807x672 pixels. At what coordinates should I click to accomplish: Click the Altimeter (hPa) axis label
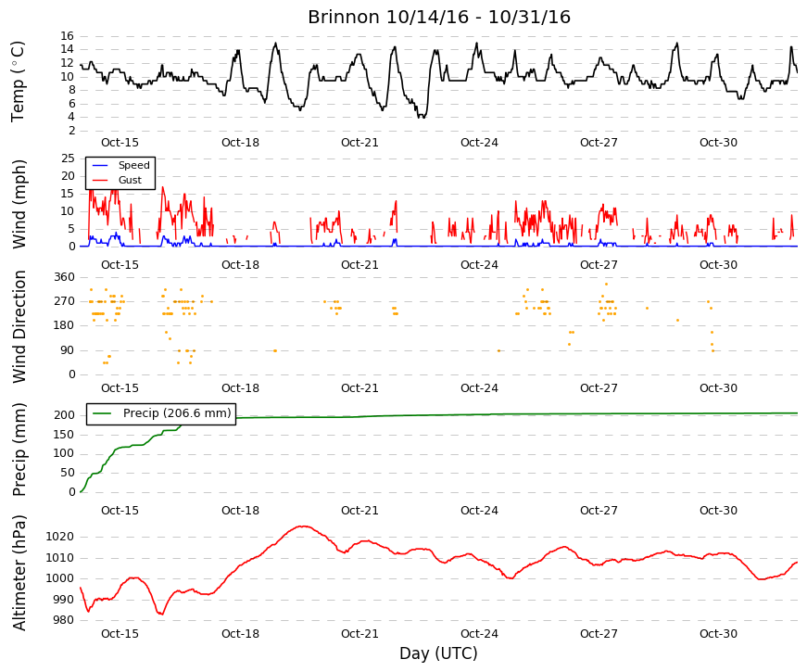point(19,573)
